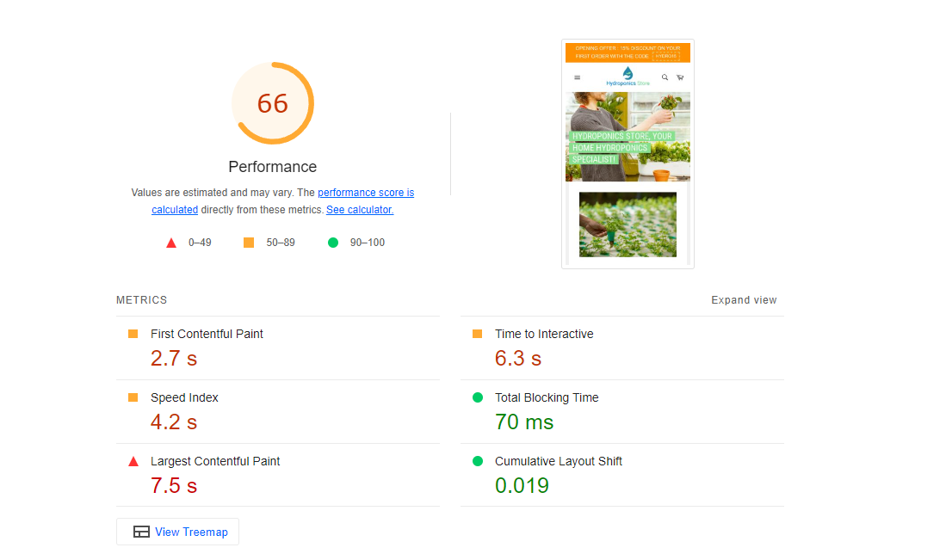Click red triangle next to Largest Contentful Paint
Screen dimensions: 946x560
pos(133,461)
